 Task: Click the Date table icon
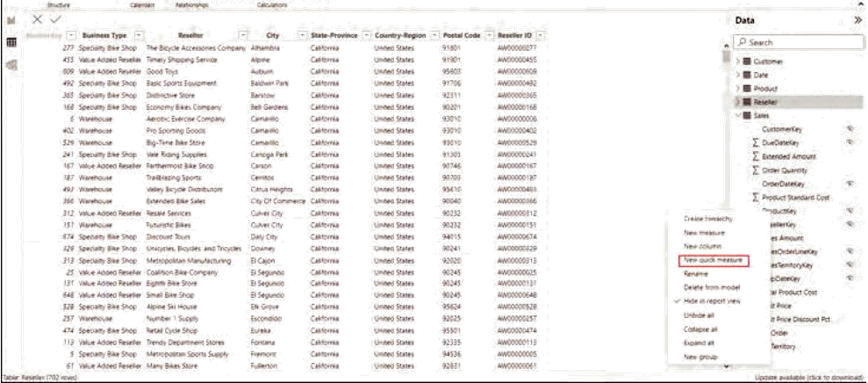(x=747, y=75)
